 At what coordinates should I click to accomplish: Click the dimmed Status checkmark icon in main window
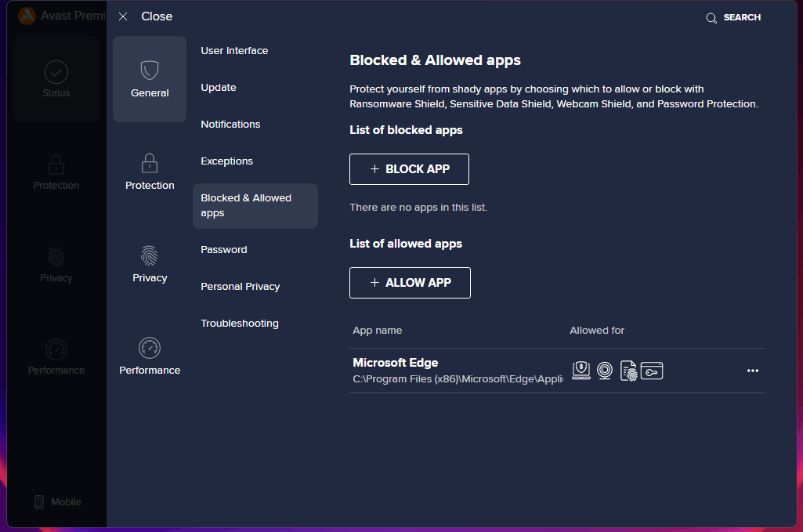(x=56, y=71)
